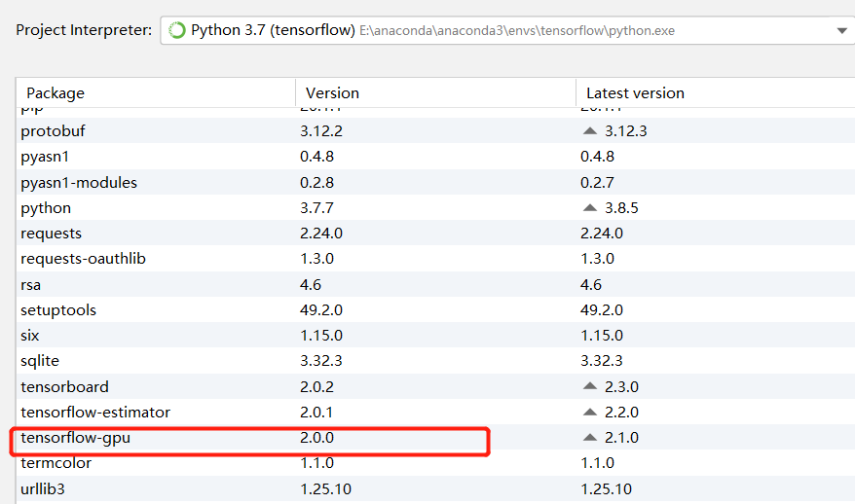The height and width of the screenshot is (504, 855).
Task: Click version 1.3.0 of requests-oauthlib
Action: [x=316, y=258]
